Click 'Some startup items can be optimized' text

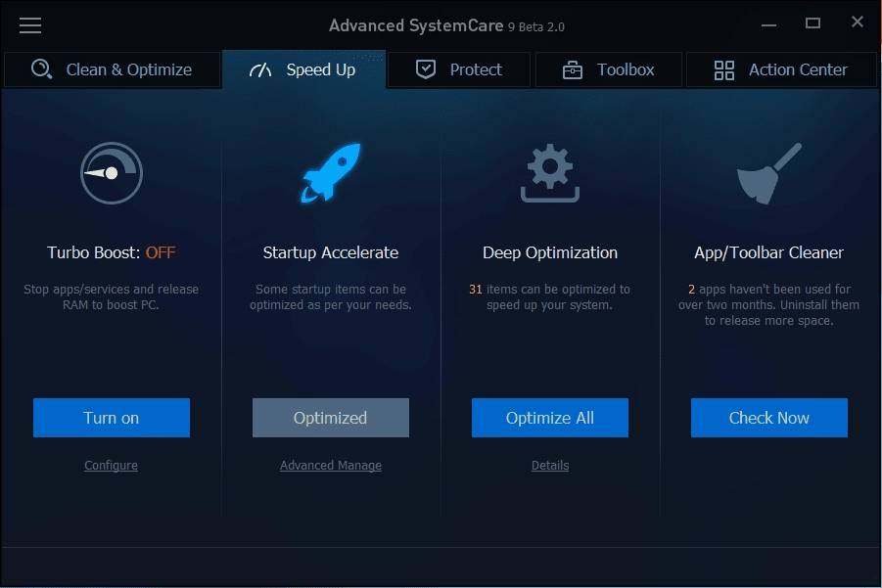pyautogui.click(x=331, y=296)
